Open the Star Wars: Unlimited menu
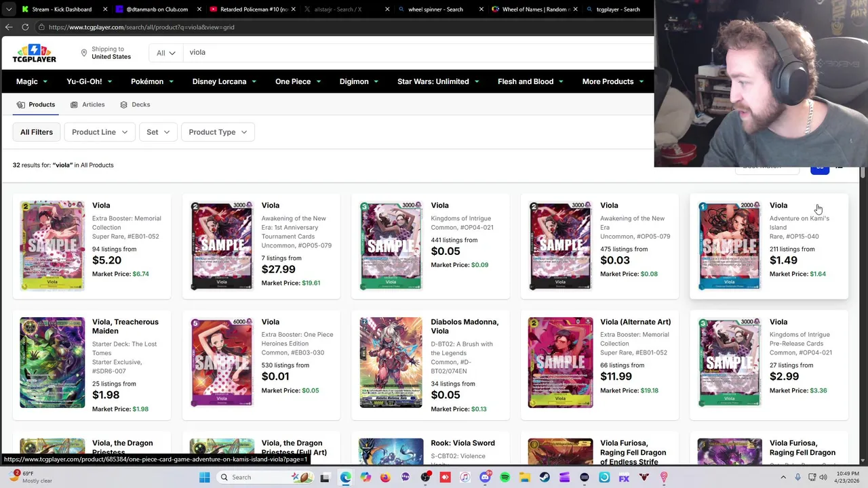868x488 pixels. click(439, 81)
